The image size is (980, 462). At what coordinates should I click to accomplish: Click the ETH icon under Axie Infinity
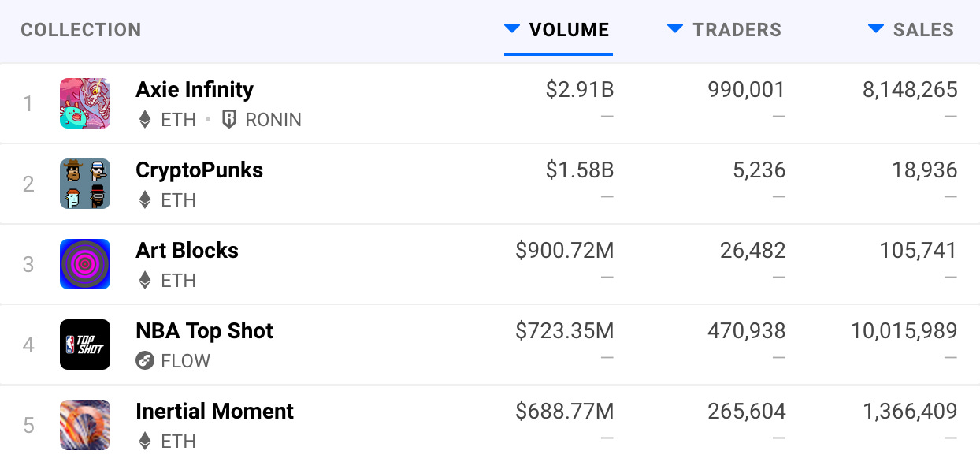[x=144, y=120]
